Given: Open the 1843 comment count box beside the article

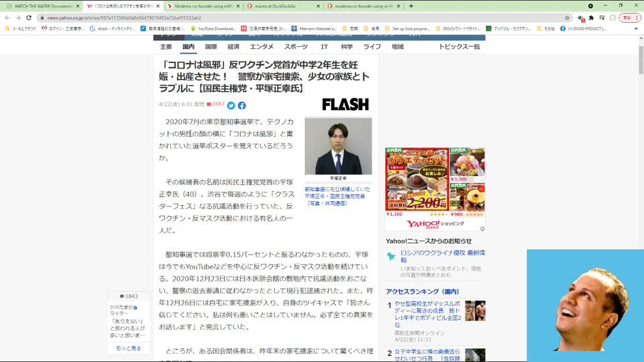Looking at the screenshot, I should point(129,296).
